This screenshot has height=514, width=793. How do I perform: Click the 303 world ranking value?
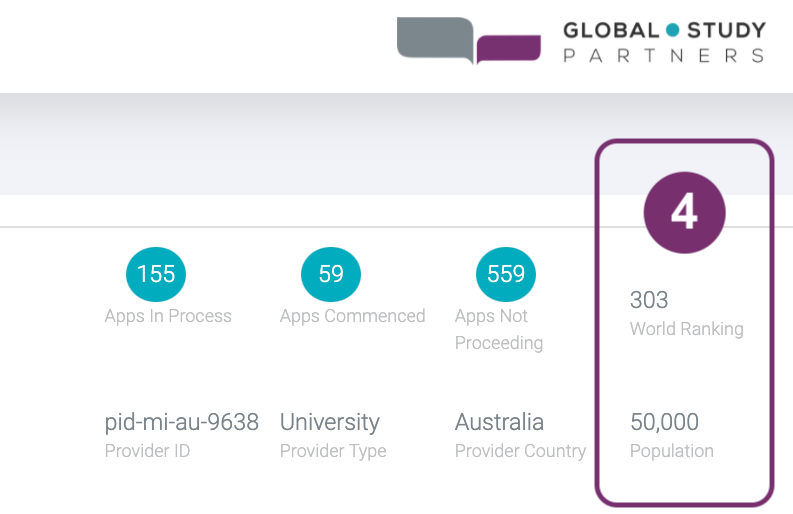[649, 299]
